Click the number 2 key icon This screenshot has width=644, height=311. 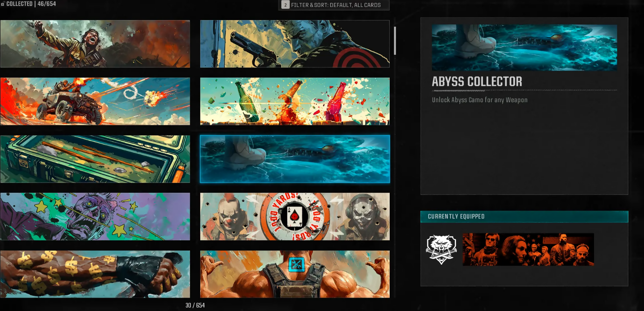(285, 5)
